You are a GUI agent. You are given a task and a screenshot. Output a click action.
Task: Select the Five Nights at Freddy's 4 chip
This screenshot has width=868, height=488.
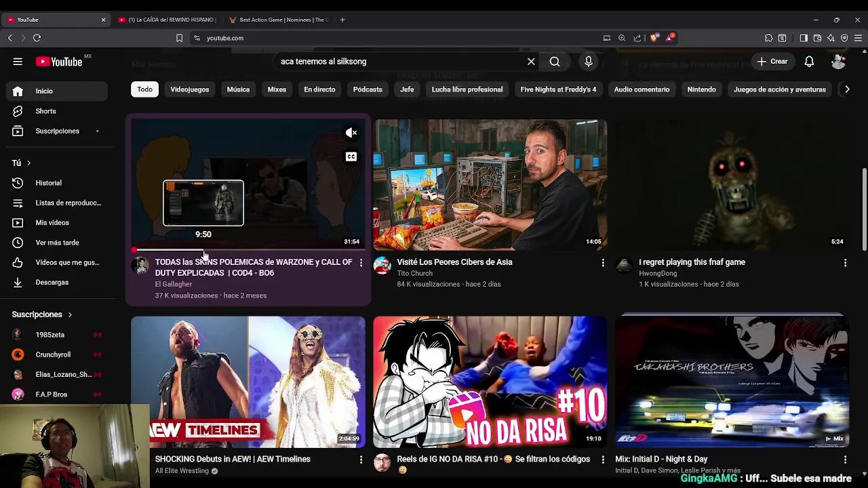558,89
